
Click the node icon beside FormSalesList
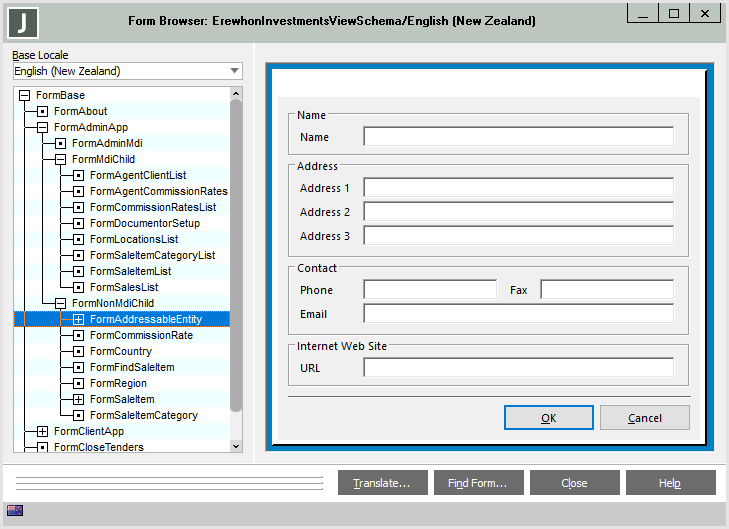(78, 287)
